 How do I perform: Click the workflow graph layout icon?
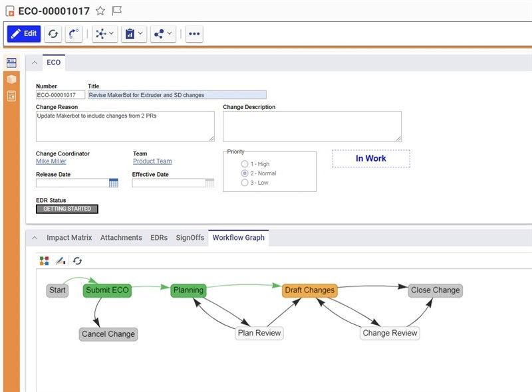tap(44, 261)
